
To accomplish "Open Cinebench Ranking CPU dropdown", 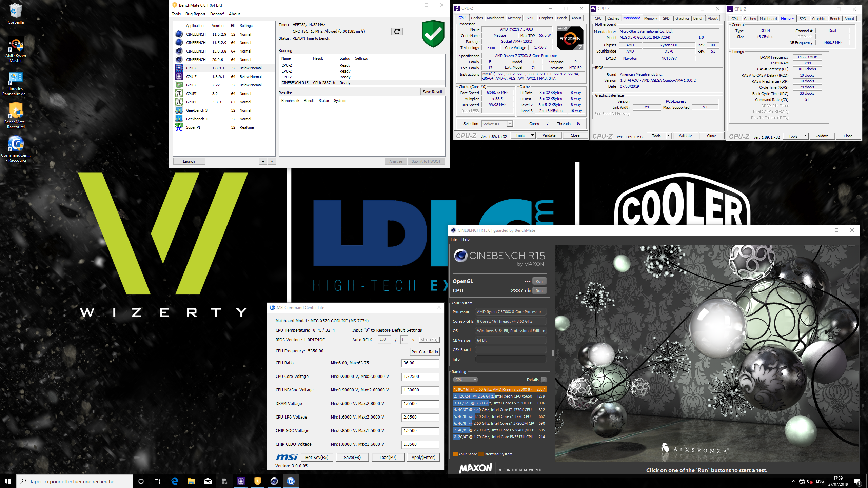I will tap(465, 380).
